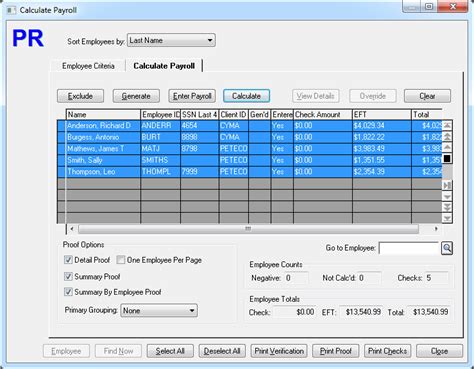Open Enter Payroll button
Screen dimensions: 474x369
point(192,96)
